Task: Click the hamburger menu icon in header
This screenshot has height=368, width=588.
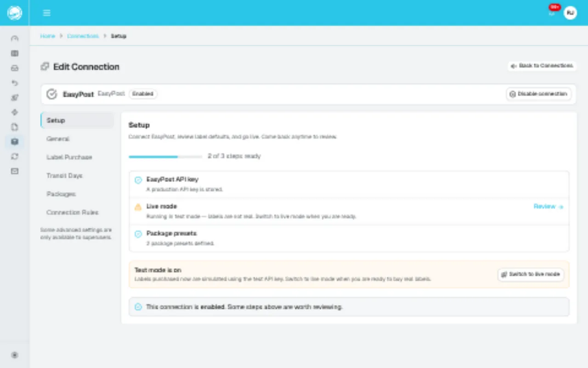Action: coord(46,13)
